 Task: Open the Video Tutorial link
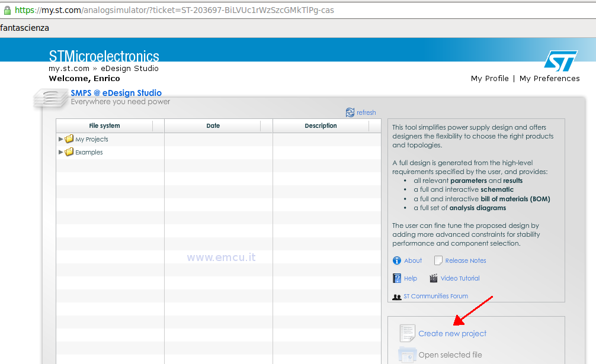460,278
